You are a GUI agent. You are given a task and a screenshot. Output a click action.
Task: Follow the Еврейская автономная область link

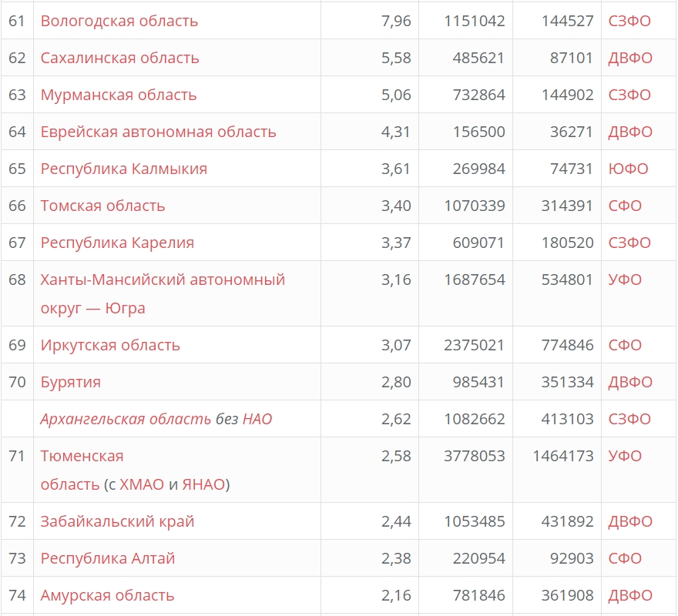tap(158, 132)
